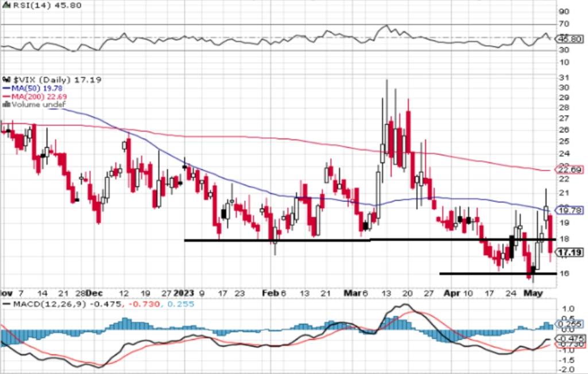Click the MACD -0.475 value tag

tap(570, 338)
